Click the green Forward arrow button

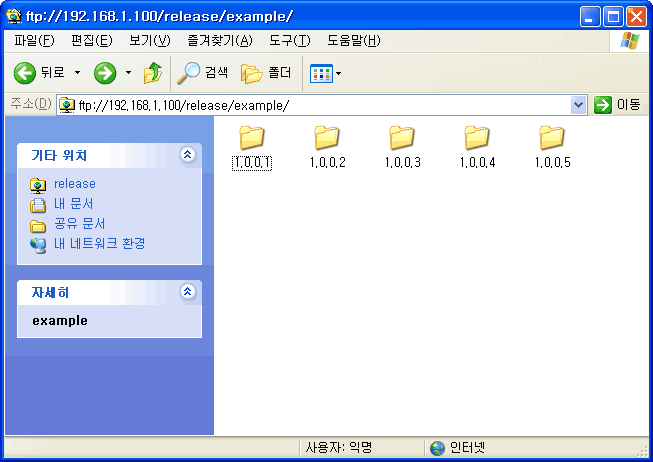pos(105,73)
